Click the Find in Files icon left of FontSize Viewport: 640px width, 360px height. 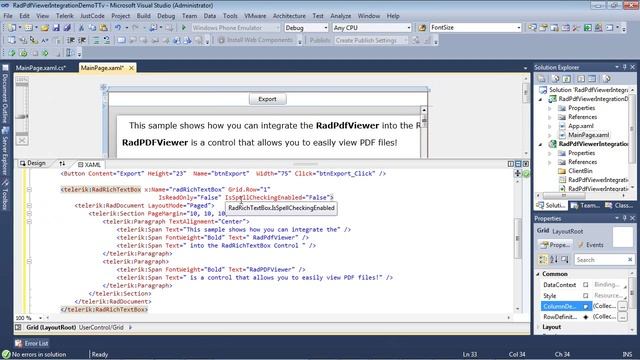coord(422,28)
